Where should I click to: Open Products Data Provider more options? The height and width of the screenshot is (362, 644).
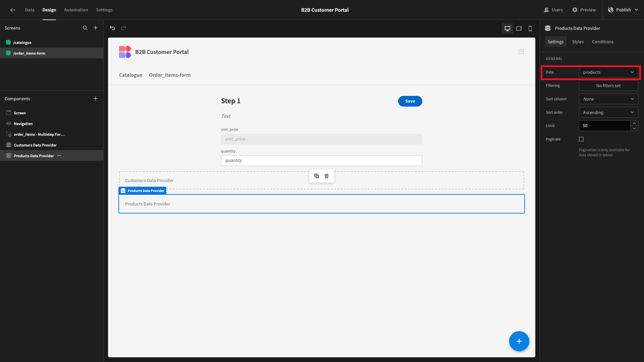59,156
